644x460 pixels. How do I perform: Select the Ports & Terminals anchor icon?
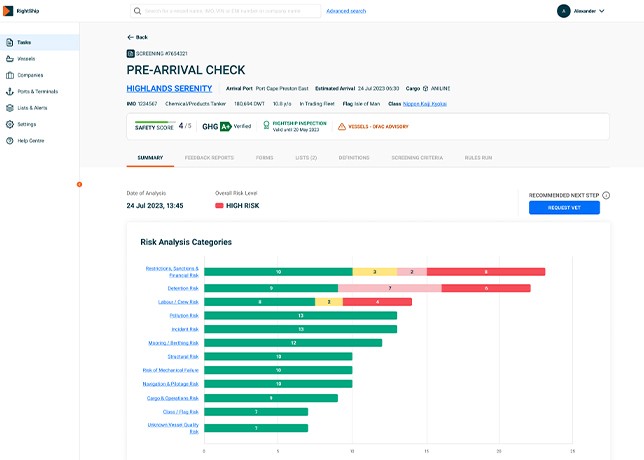(9, 91)
